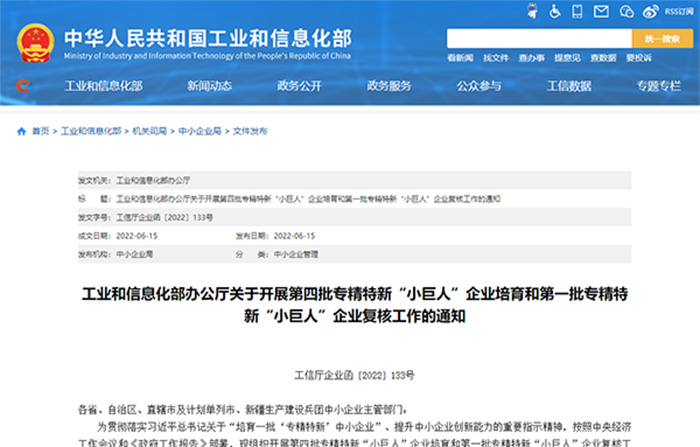Image resolution: width=700 pixels, height=447 pixels.
Task: Open the mobile phone version icon
Action: coord(577,11)
